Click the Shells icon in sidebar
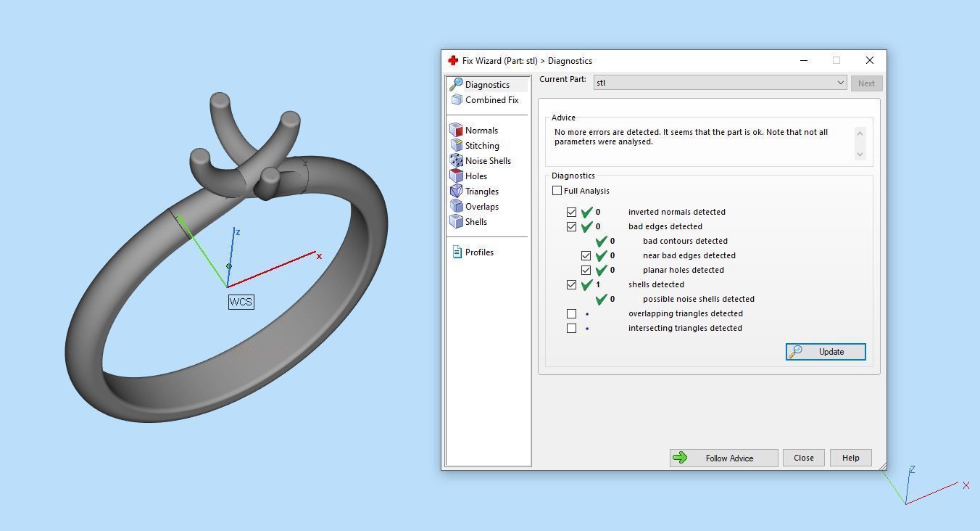 coord(456,222)
